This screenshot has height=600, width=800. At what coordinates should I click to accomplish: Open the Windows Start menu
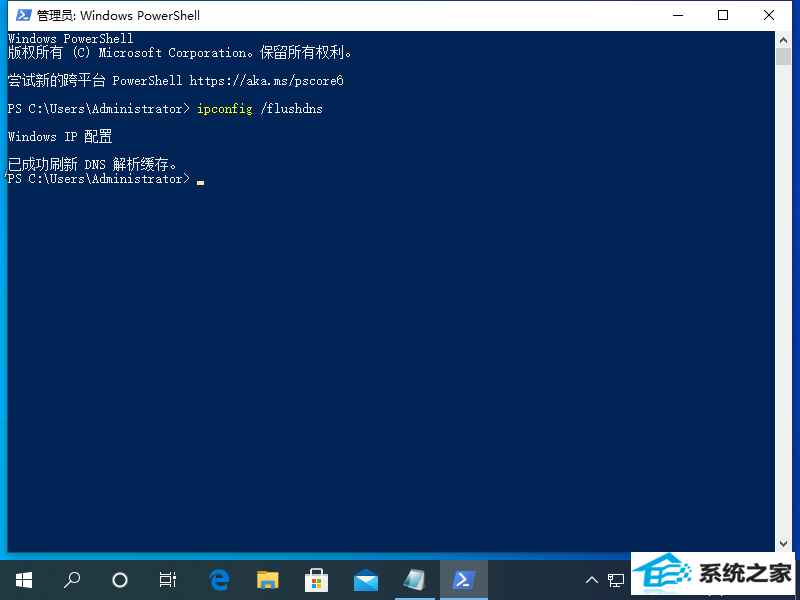[23, 580]
